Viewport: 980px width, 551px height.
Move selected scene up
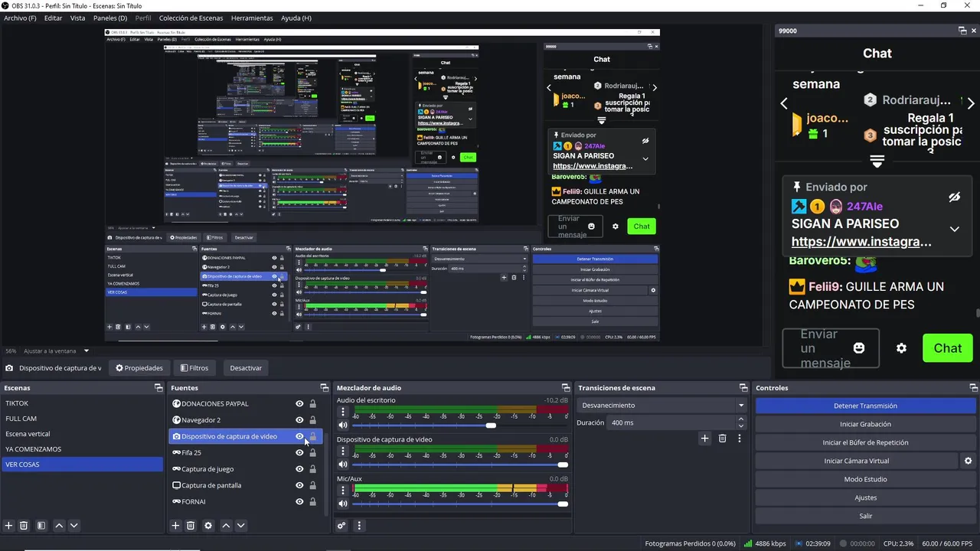[x=59, y=526]
